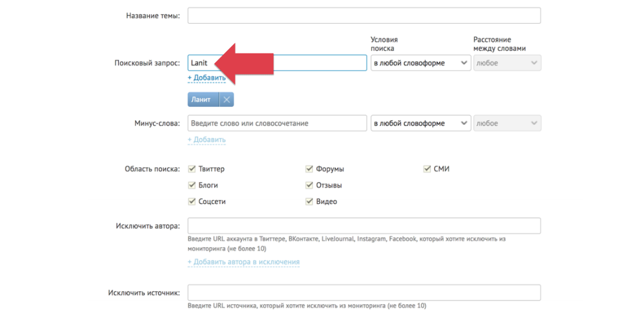
Task: Click the Исключить автора input field
Action: [364, 226]
